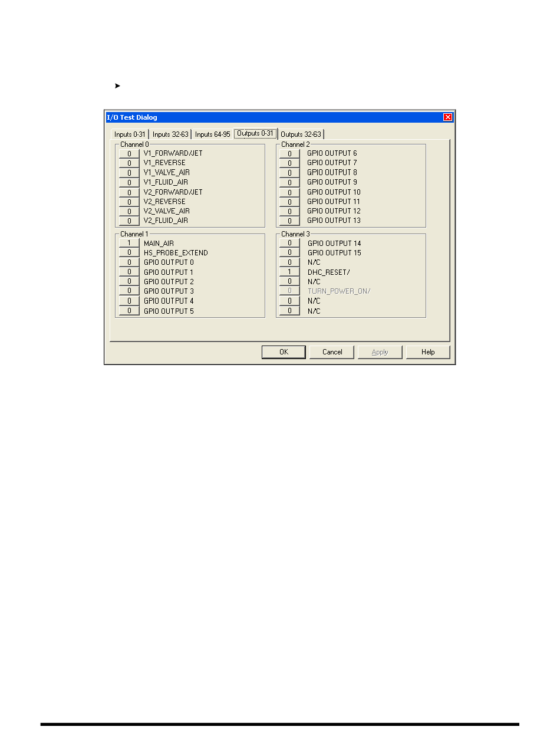Image resolution: width=560 pixels, height=743 pixels.
Task: Open Help for the I/O dialog
Action: [x=428, y=352]
